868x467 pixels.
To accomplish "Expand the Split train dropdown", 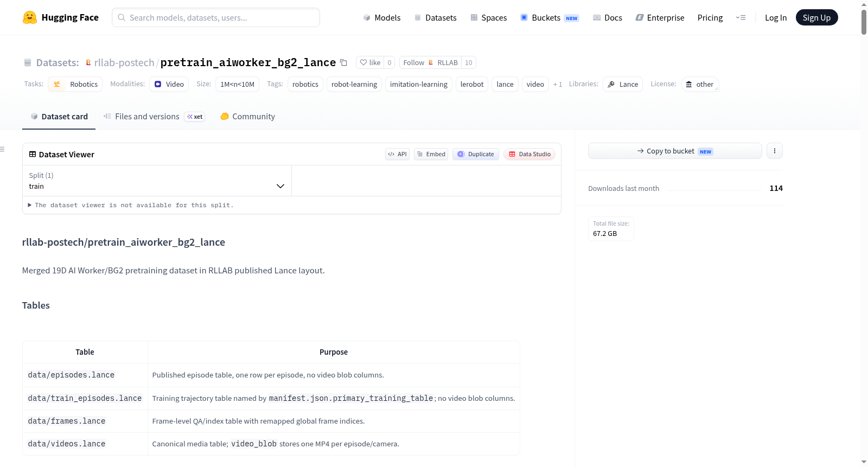I will (157, 181).
